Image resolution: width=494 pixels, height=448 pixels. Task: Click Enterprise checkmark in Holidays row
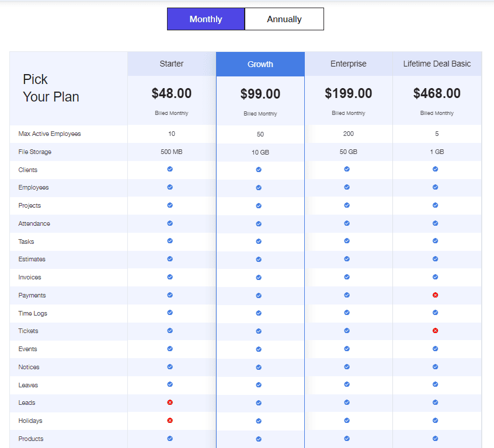(347, 421)
